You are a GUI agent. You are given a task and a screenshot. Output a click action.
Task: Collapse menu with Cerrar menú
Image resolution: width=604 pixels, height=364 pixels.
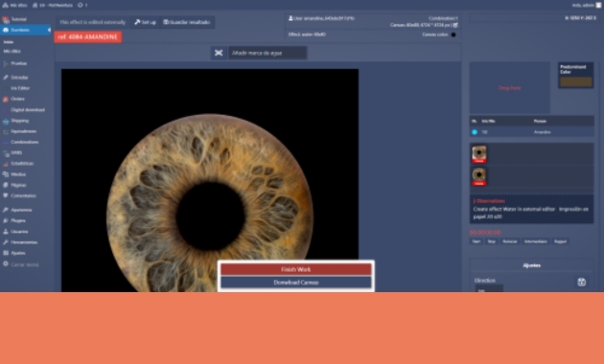[25, 264]
